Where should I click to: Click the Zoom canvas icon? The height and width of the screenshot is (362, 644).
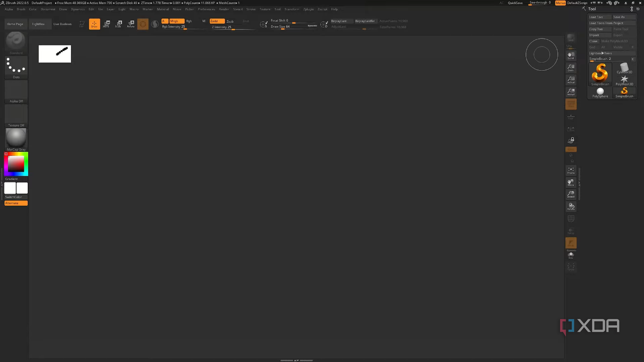pyautogui.click(x=571, y=68)
